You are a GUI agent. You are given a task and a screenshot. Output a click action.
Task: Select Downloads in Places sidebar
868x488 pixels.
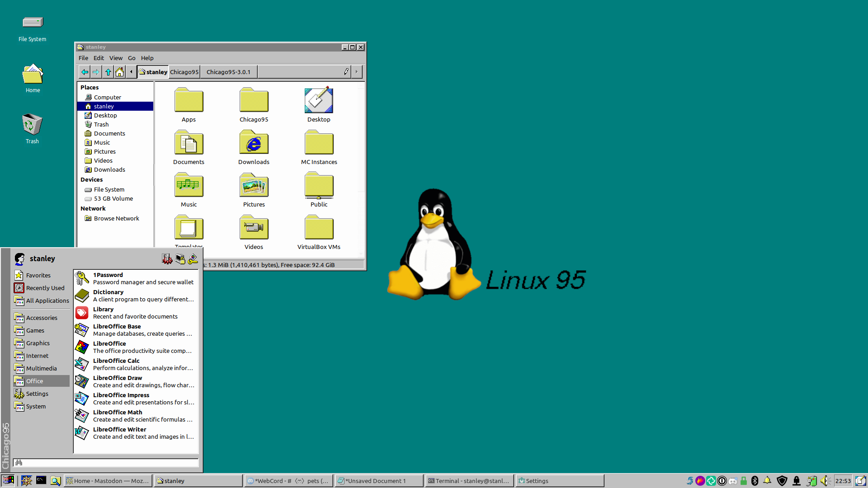click(115, 169)
